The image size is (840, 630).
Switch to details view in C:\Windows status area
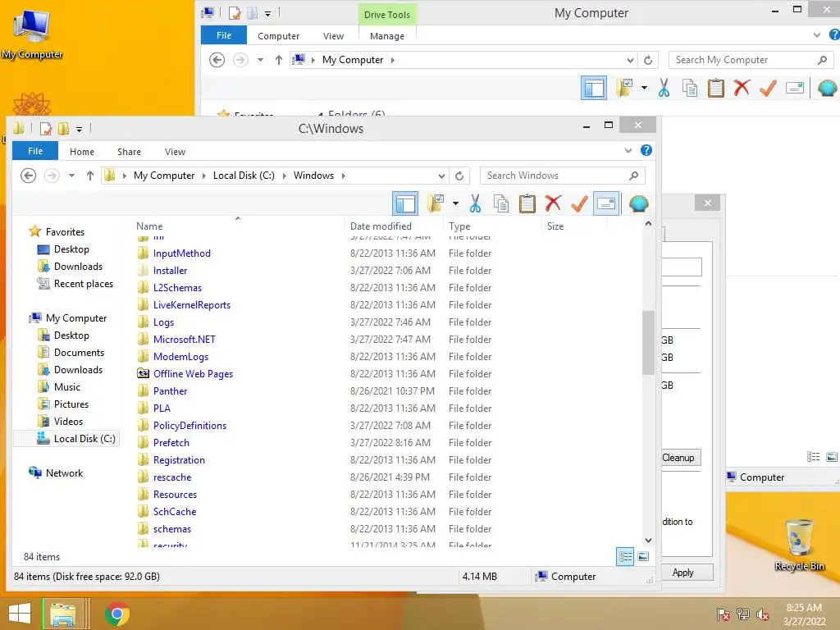625,557
